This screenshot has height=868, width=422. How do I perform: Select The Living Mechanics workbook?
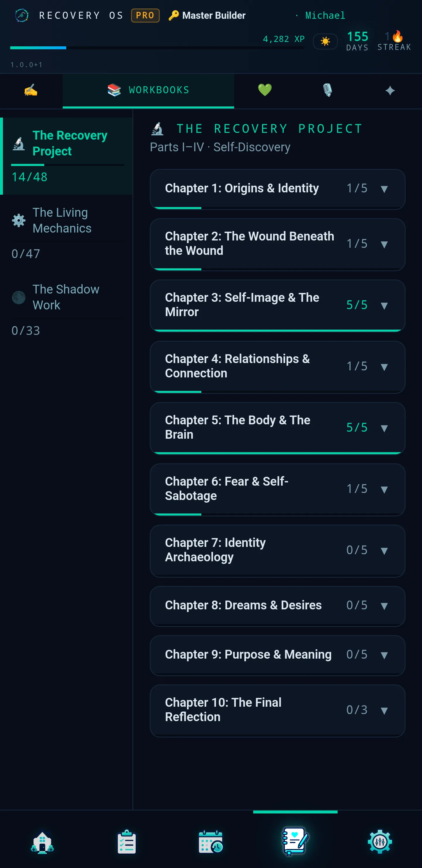pos(66,233)
